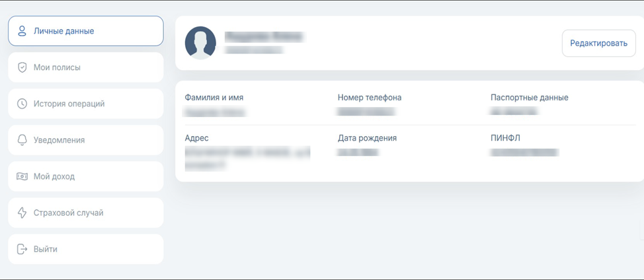This screenshot has height=280, width=644.
Task: Select the История операций menu label
Action: tap(69, 104)
